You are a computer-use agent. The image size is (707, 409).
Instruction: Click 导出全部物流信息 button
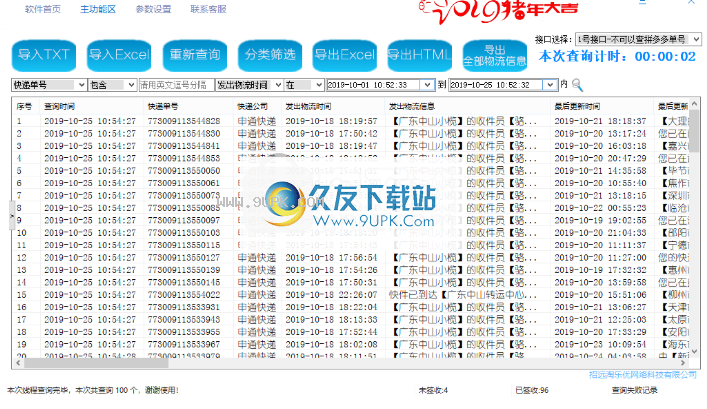pos(495,55)
